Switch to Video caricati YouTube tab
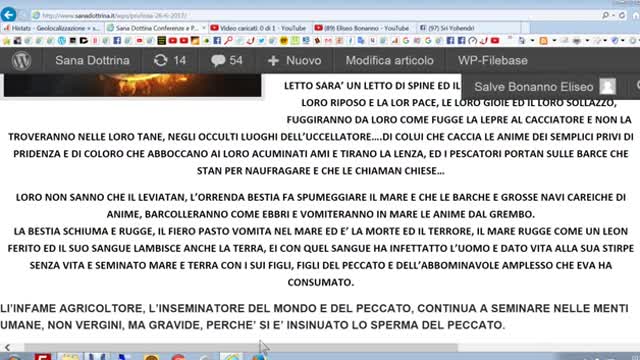The width and height of the screenshot is (640, 360). pos(259,28)
